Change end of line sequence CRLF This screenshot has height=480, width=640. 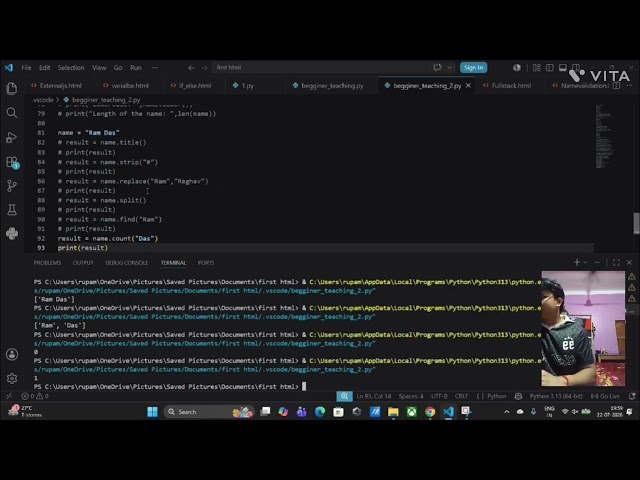[x=462, y=396]
